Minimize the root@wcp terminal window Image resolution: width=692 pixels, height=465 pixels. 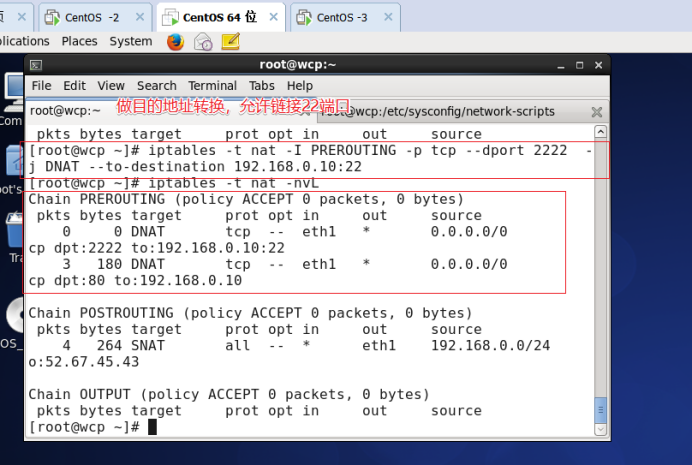561,65
